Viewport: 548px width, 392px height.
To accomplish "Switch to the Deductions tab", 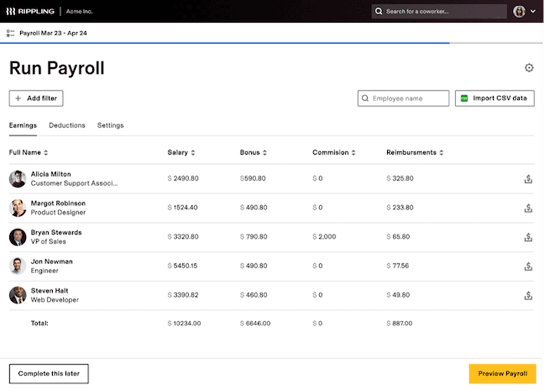I will click(x=67, y=125).
